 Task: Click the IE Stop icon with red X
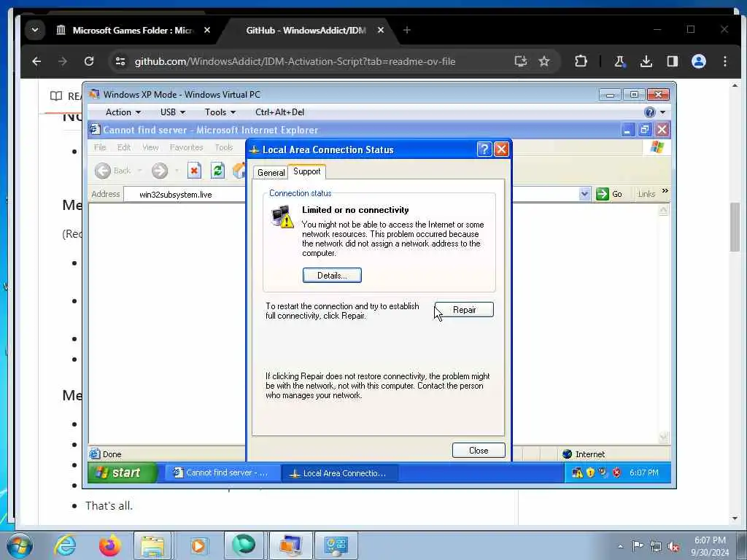(x=194, y=171)
